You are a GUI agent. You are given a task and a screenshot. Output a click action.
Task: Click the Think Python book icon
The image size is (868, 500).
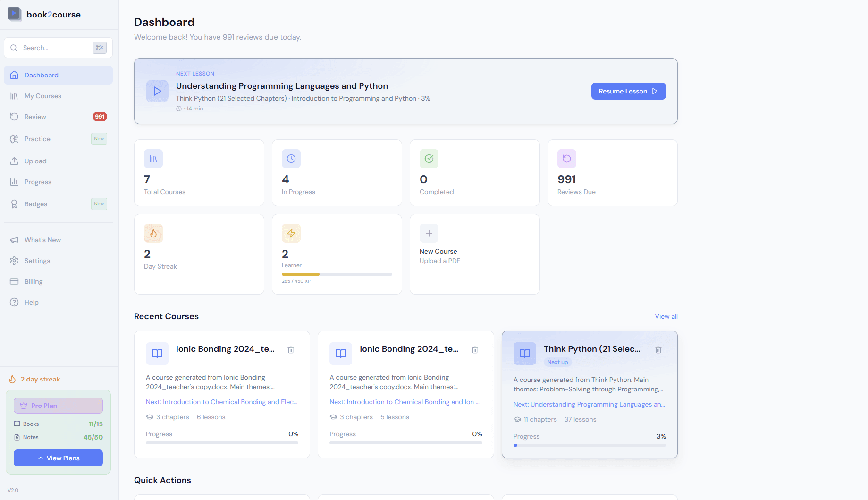(x=524, y=354)
